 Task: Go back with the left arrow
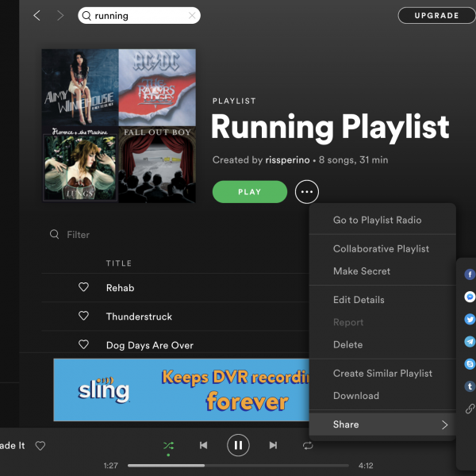(x=37, y=16)
